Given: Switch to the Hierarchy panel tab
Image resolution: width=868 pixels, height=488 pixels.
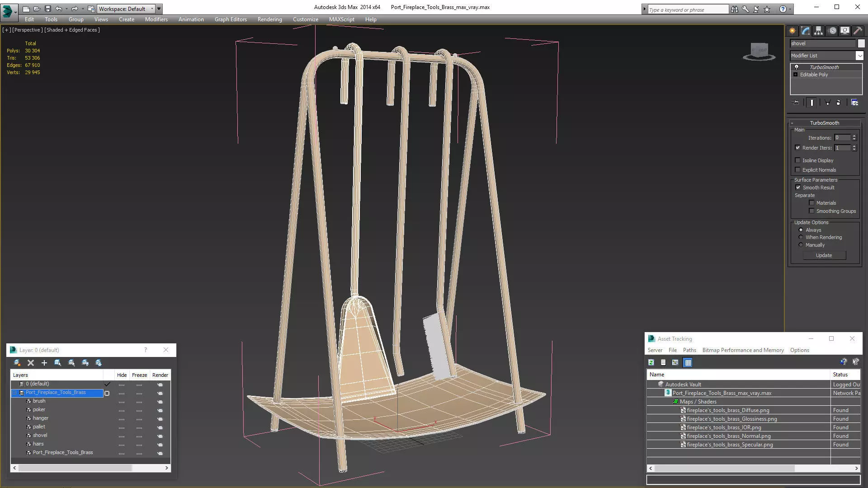Looking at the screenshot, I should (819, 31).
